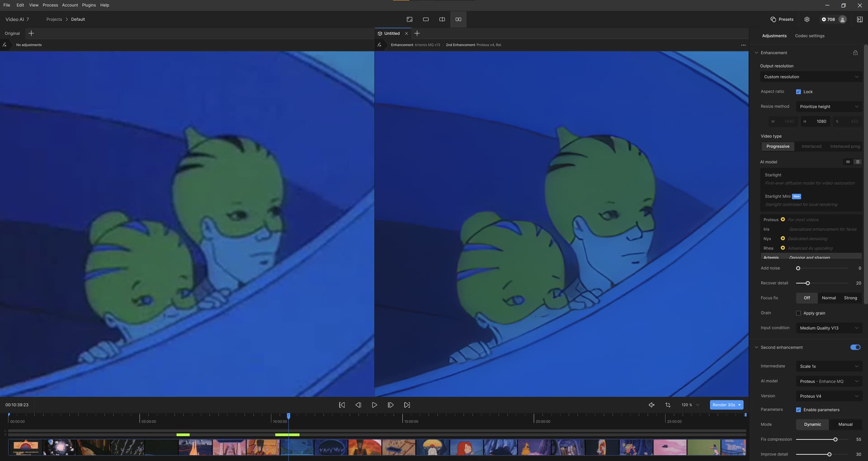Screen dimensions: 868x461
Task: Jump to end of clip
Action: (407, 405)
